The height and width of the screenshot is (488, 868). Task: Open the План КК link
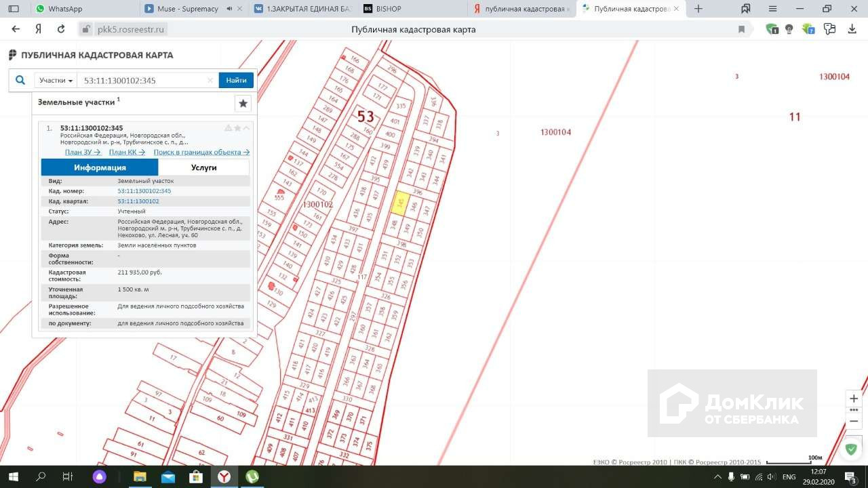(x=127, y=152)
